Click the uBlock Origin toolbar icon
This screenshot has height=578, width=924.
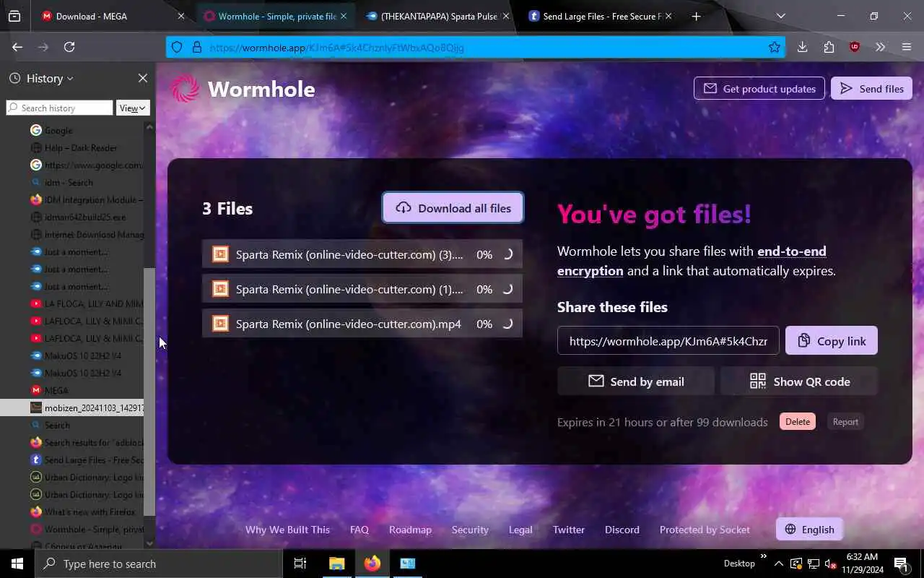855,47
